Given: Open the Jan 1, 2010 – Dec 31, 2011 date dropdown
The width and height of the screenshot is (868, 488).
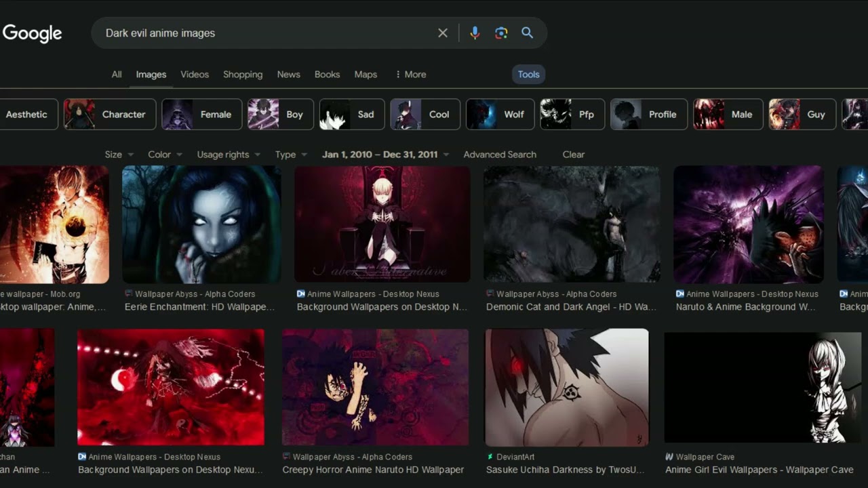Looking at the screenshot, I should pyautogui.click(x=385, y=155).
